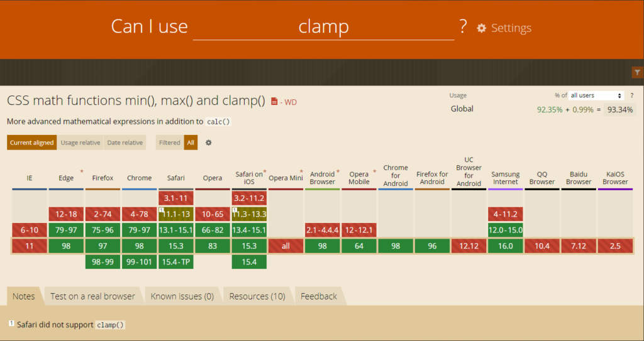The width and height of the screenshot is (644, 341).
Task: Open Test on a real browser tab
Action: click(x=93, y=296)
